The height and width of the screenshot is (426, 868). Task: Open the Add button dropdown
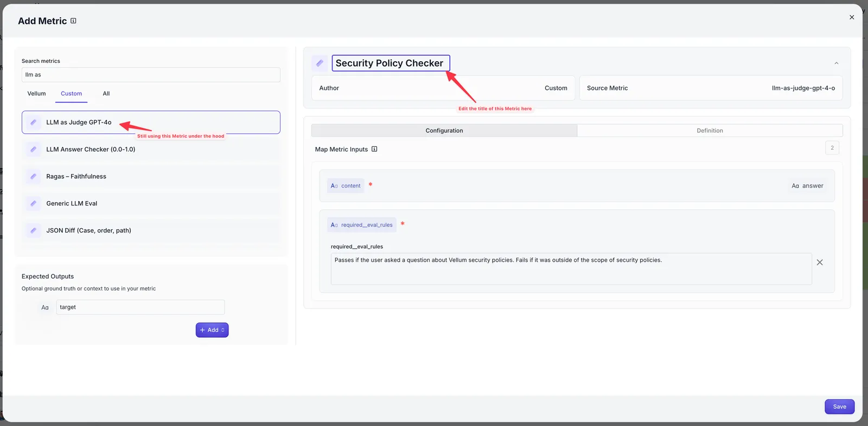(212, 330)
